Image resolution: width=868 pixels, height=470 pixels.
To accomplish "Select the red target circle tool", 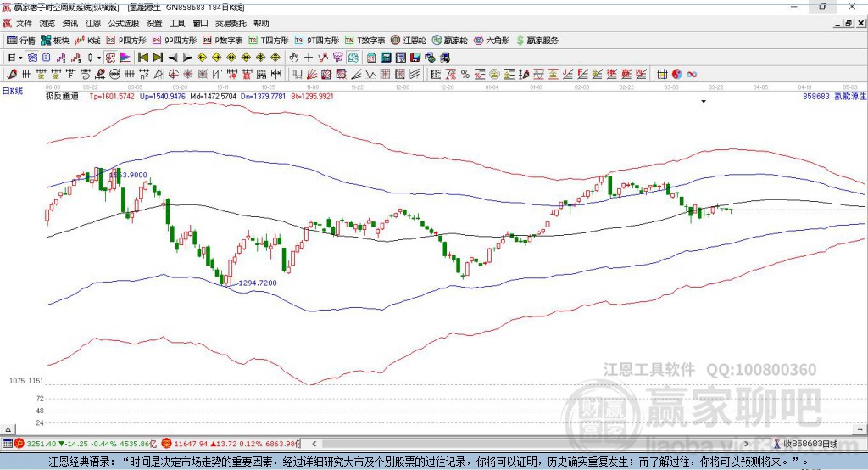I will (173, 75).
